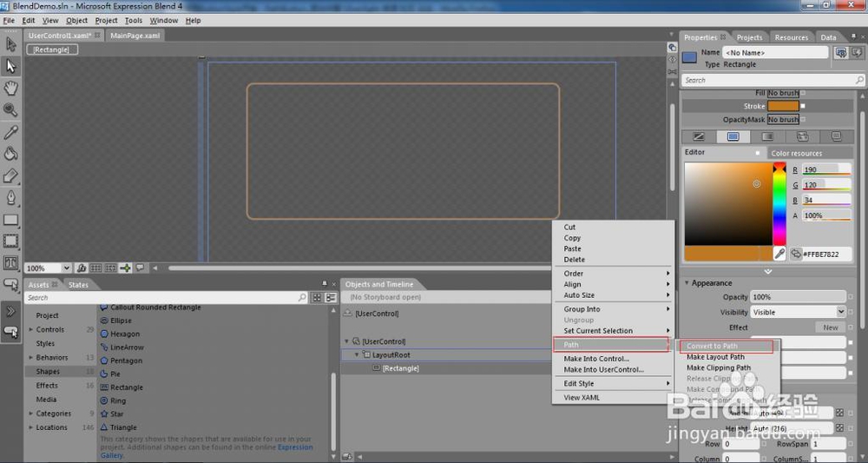
Task: Expand the Behaviors asset category
Action: click(31, 358)
